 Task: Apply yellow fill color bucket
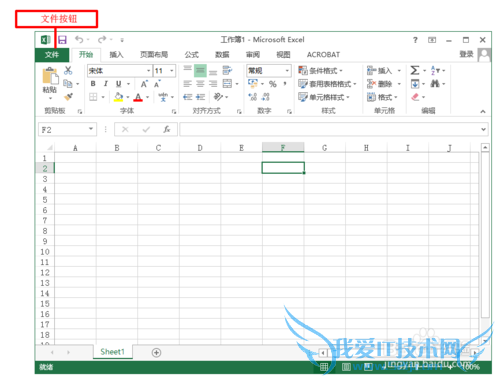119,97
